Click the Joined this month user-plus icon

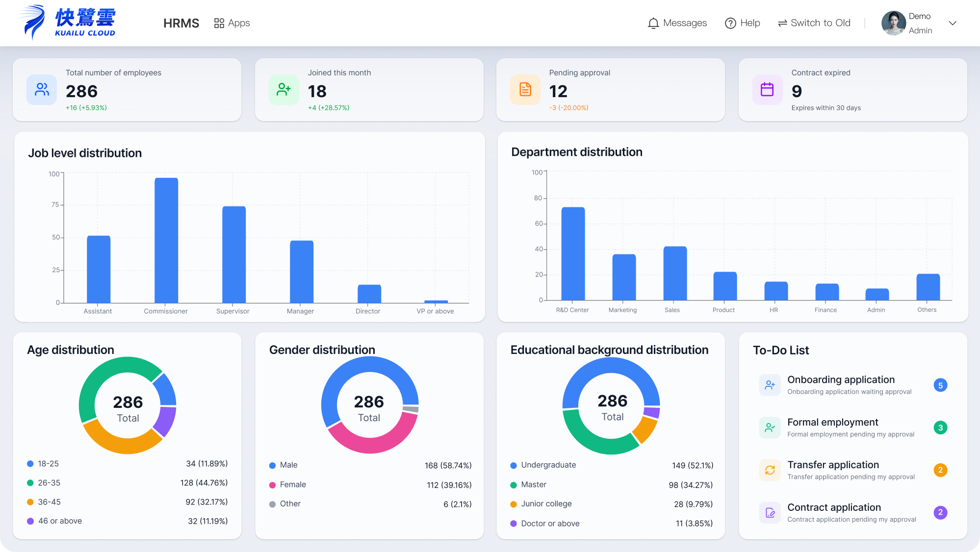tap(284, 90)
